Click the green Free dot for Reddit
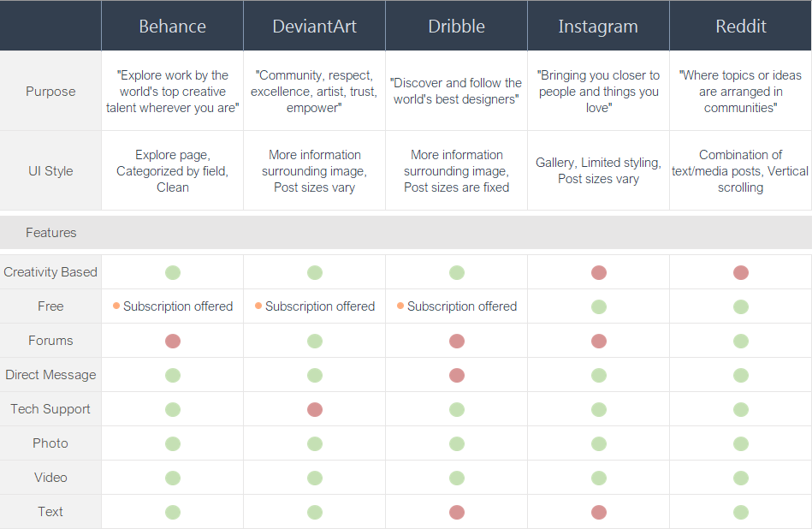This screenshot has width=812, height=529. (741, 306)
